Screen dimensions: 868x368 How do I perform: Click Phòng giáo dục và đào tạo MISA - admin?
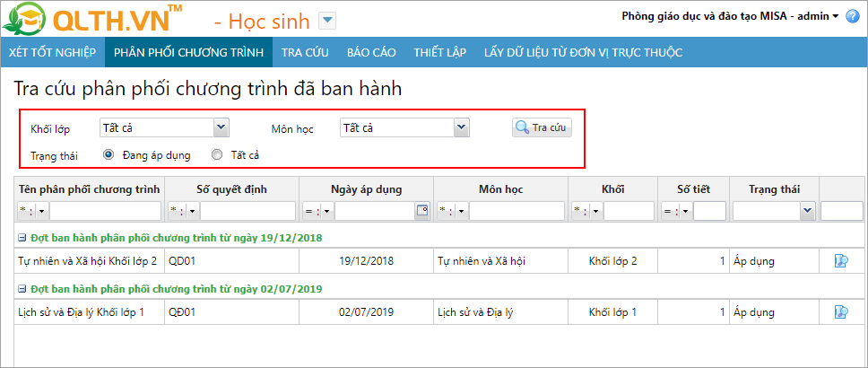pyautogui.click(x=725, y=17)
